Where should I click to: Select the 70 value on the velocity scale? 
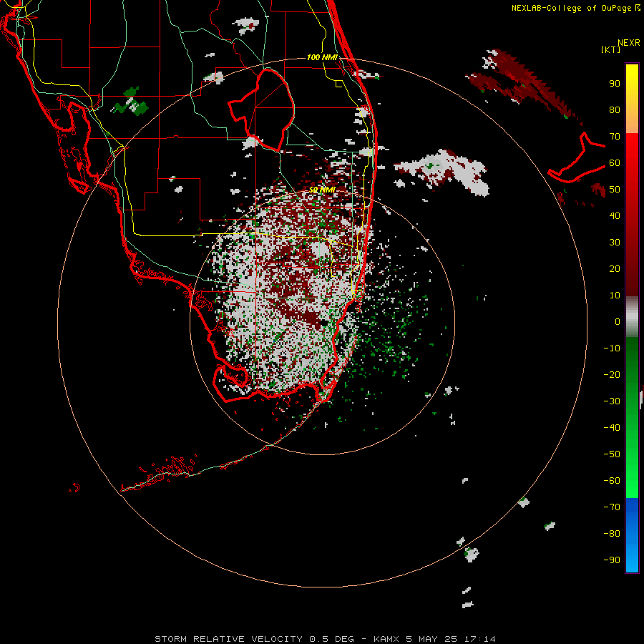tap(615, 137)
